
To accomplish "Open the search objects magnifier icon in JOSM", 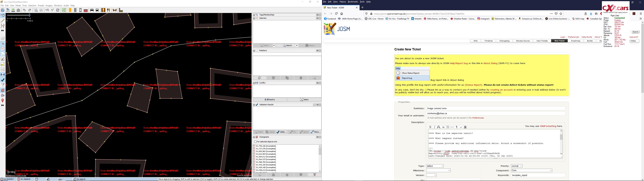I will tap(36, 10).
